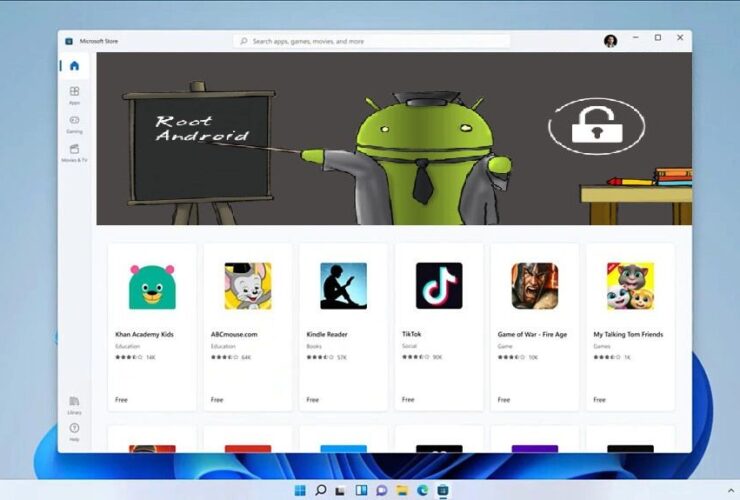Click the ABCmouse.com app icon
This screenshot has height=500, width=740.
pyautogui.click(x=248, y=286)
